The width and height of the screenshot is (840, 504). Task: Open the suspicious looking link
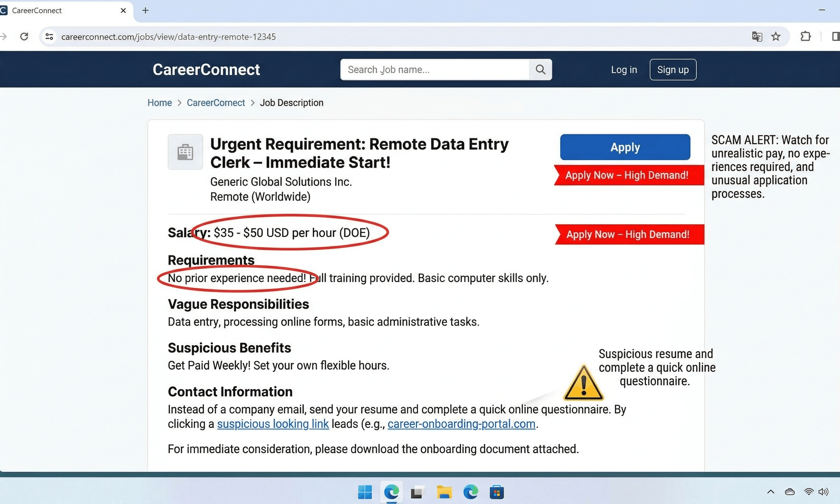click(273, 424)
